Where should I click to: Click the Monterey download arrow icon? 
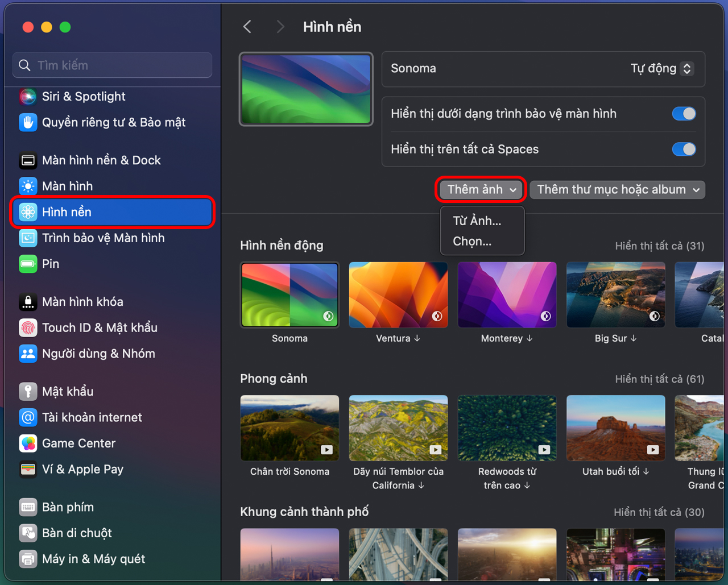(x=530, y=338)
